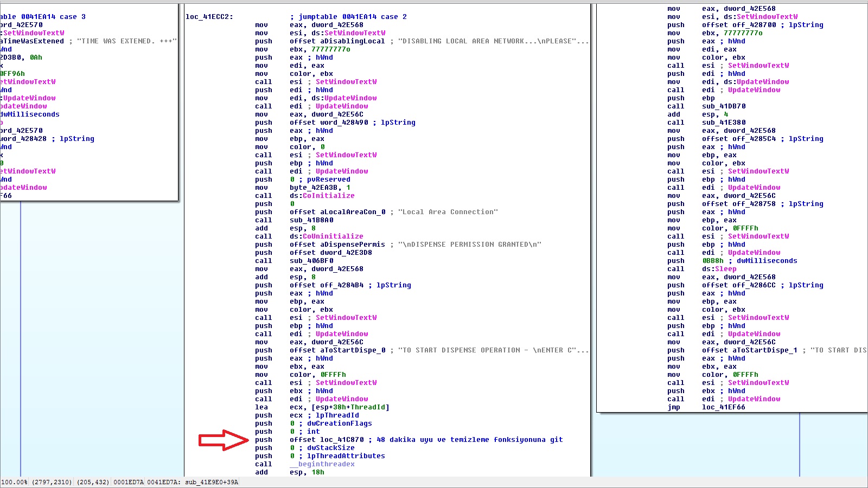Click '0041ED7A: sub_41E9E0+39A' in status bar
This screenshot has width=868, height=488.
193,482
